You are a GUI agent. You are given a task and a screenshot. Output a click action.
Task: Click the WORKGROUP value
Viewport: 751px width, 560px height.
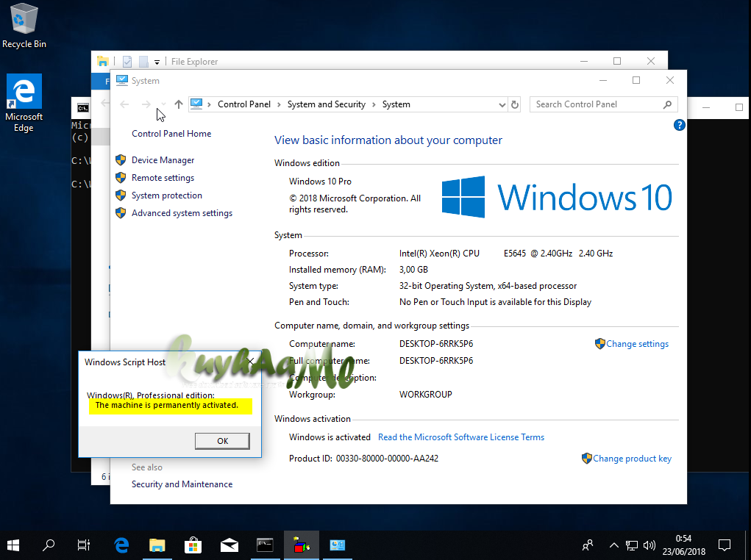(426, 395)
